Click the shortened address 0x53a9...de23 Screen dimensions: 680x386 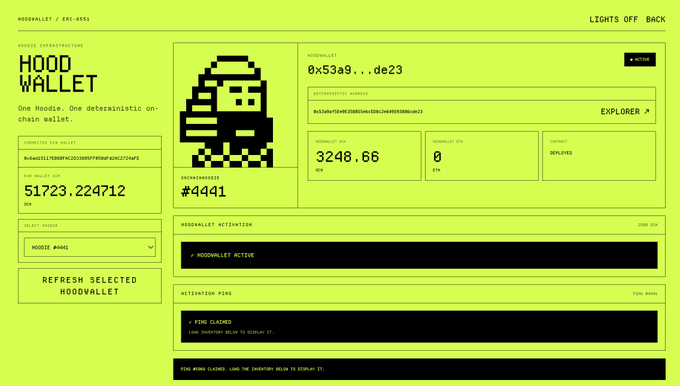(355, 70)
